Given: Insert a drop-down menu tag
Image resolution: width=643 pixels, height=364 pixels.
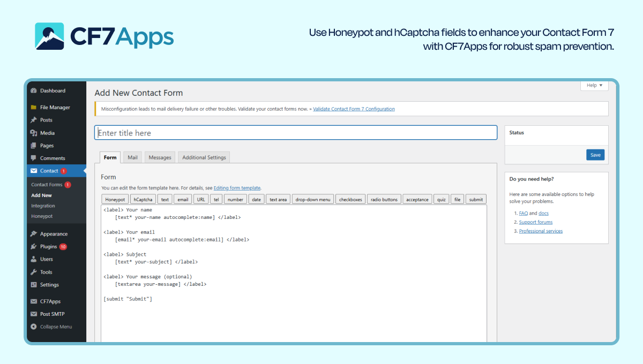Looking at the screenshot, I should point(313,200).
